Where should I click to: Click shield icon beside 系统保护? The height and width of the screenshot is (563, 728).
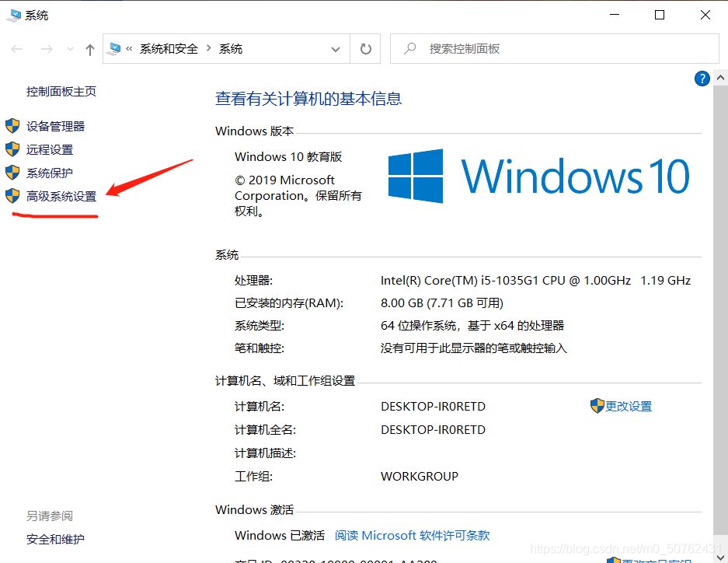[x=12, y=173]
